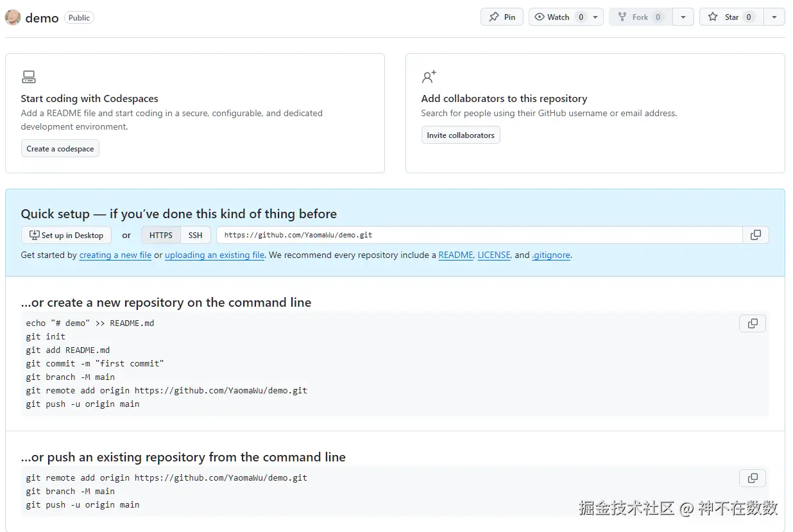This screenshot has height=532, width=793.
Task: Click the 'git commit -m "first commit"' line
Action: coord(95,363)
